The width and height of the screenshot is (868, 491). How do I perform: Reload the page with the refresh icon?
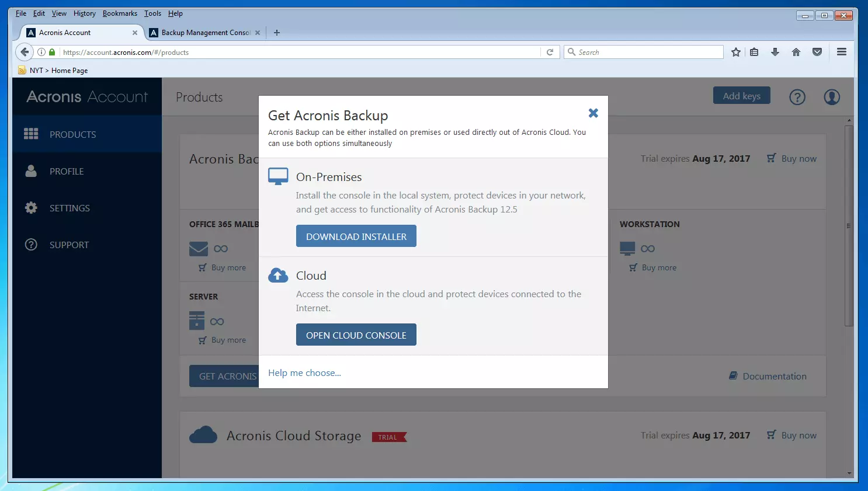550,52
